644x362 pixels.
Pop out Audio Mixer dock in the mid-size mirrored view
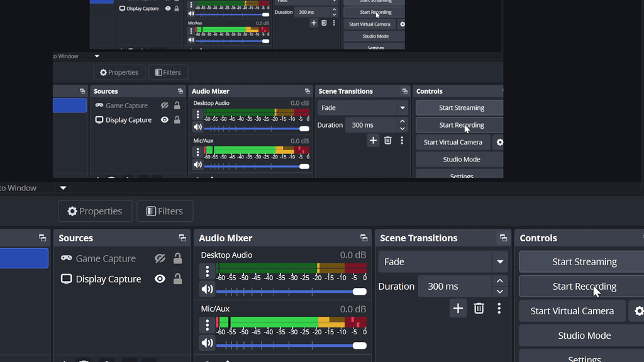[x=307, y=91]
